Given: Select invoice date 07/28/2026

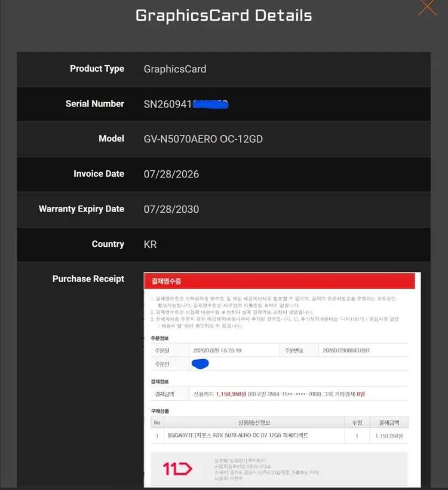Looking at the screenshot, I should tap(171, 174).
